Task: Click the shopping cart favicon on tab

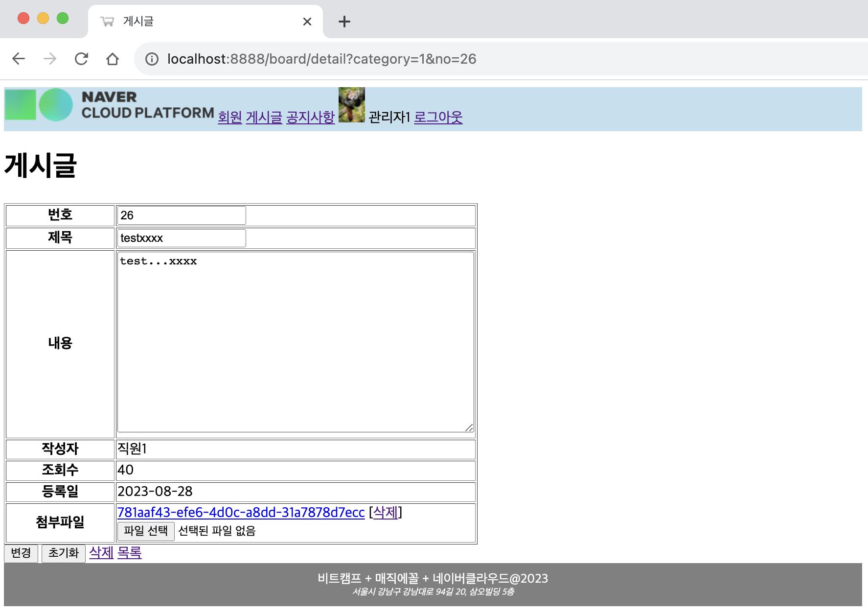Action: click(x=107, y=21)
